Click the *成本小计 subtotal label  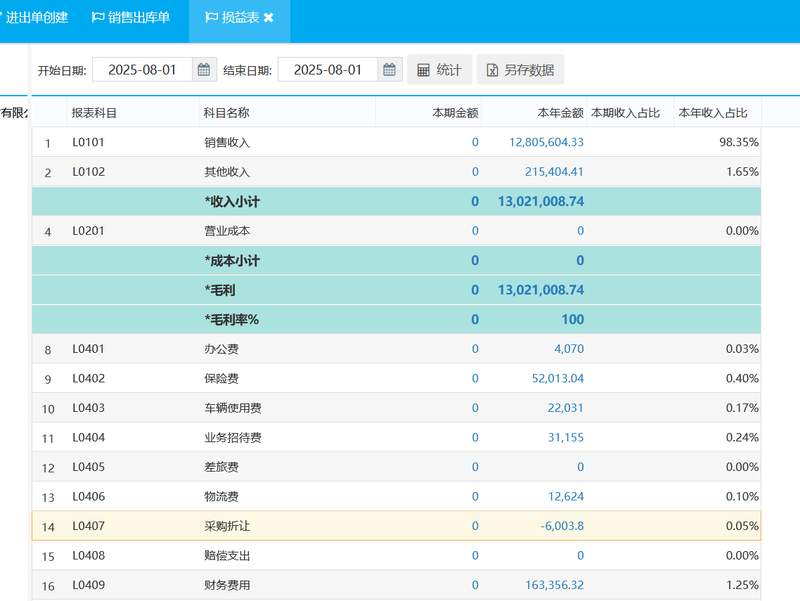pyautogui.click(x=232, y=261)
